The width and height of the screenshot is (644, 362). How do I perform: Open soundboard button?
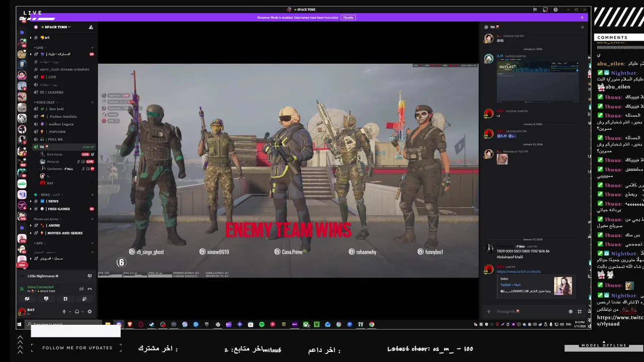pyautogui.click(x=85, y=299)
